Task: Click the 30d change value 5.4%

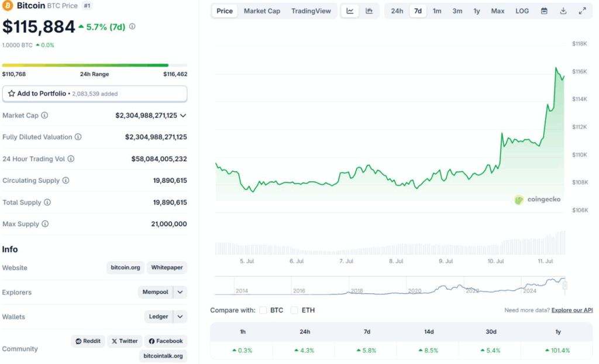Action: click(x=491, y=350)
